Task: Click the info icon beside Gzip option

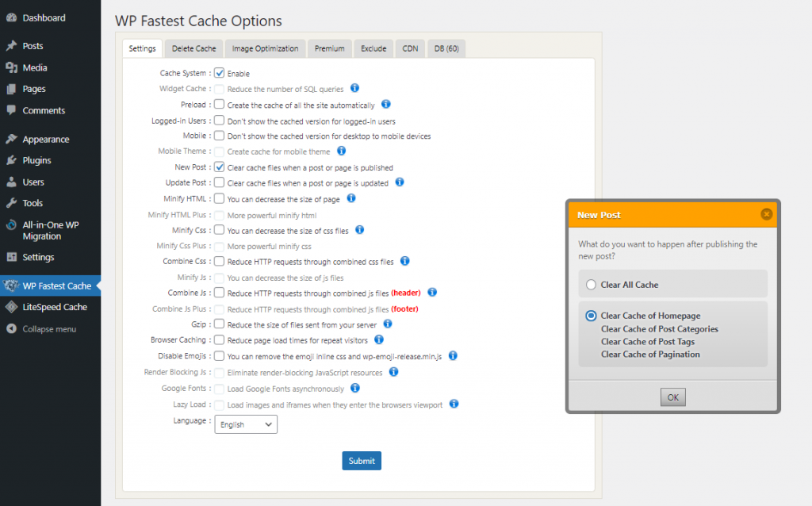Action: point(388,325)
